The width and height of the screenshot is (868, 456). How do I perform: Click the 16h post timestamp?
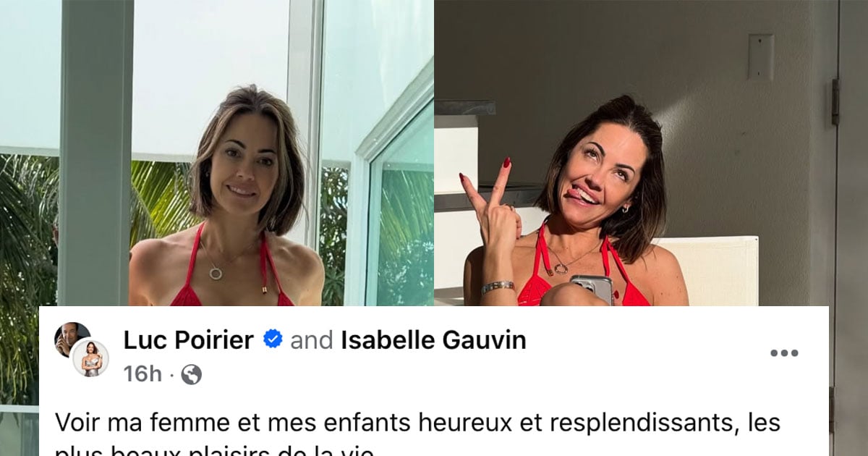[142, 374]
